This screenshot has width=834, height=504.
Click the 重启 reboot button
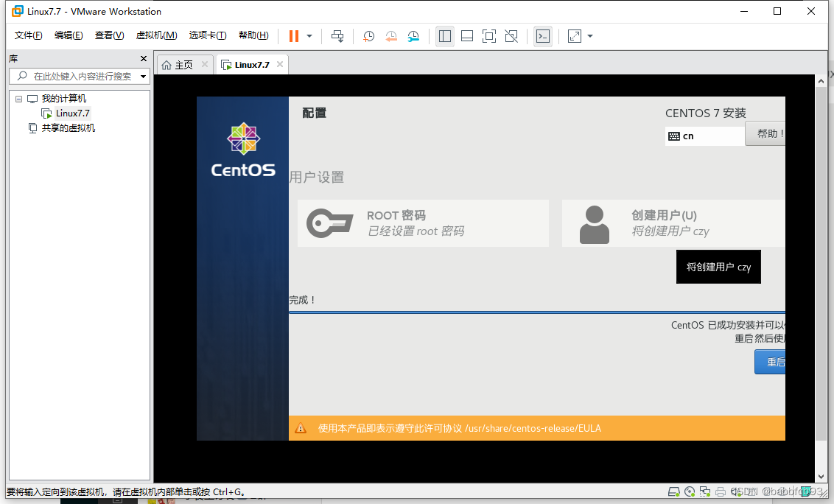click(x=770, y=362)
